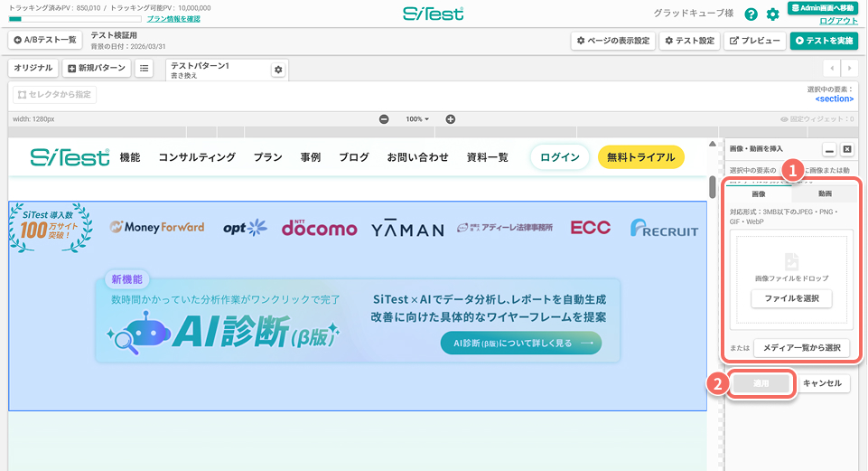This screenshot has width=868, height=471.
Task: Click 事例 in the site nav
Action: click(311, 157)
